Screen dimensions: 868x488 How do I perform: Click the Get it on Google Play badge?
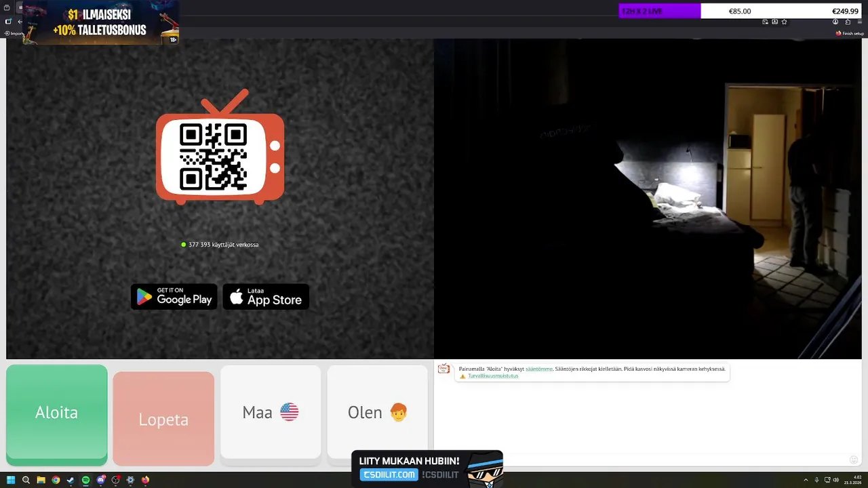click(x=174, y=297)
